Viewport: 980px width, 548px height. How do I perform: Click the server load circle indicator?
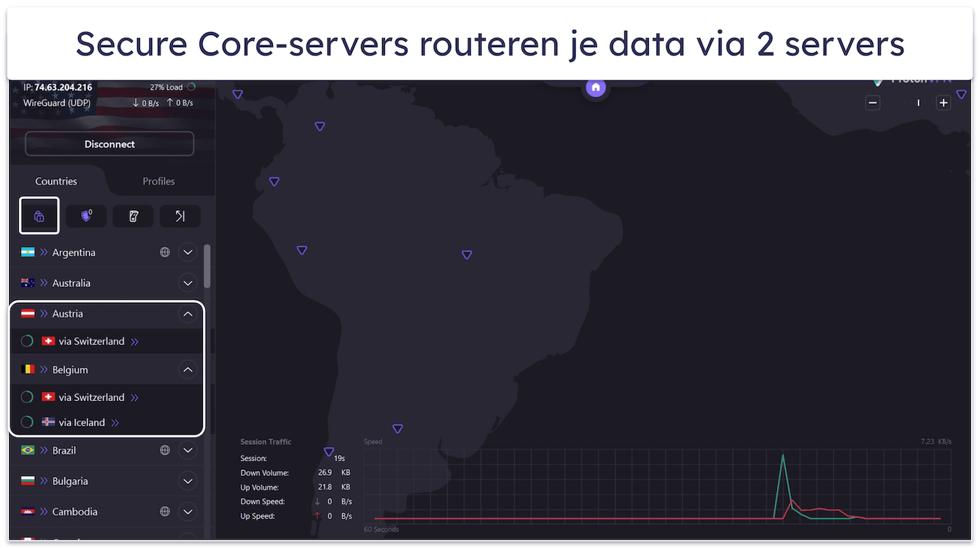point(191,87)
